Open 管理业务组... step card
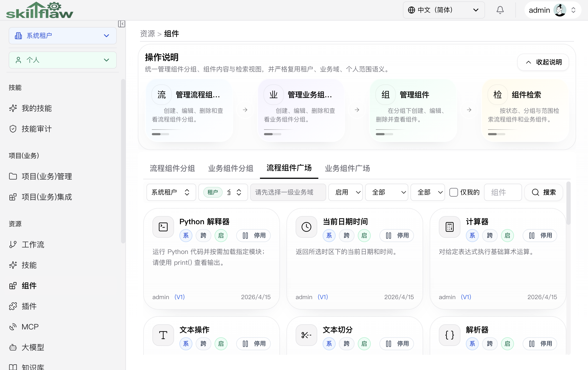The height and width of the screenshot is (370, 588). click(301, 110)
